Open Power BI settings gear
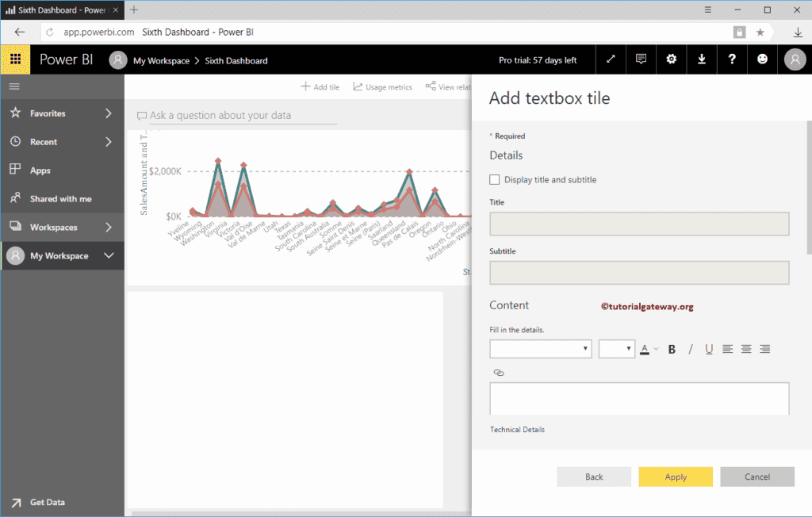The image size is (812, 517). pyautogui.click(x=671, y=59)
